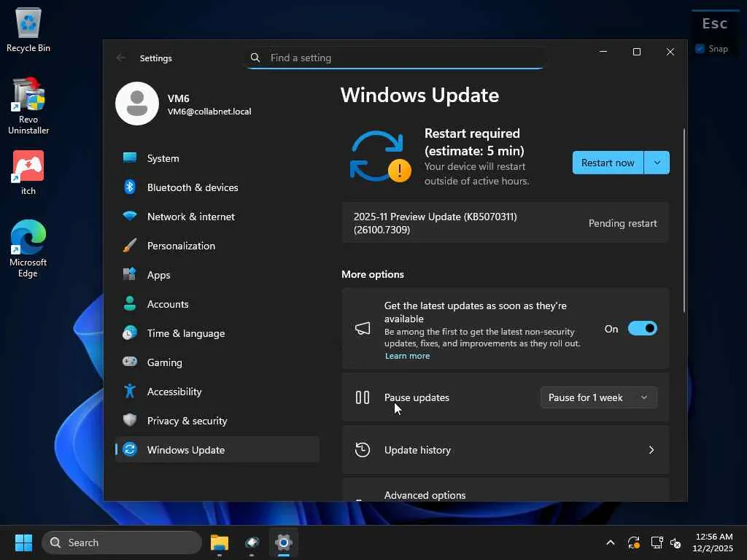Open the Pause for 1 week dropdown
This screenshot has width=747, height=560.
(598, 397)
